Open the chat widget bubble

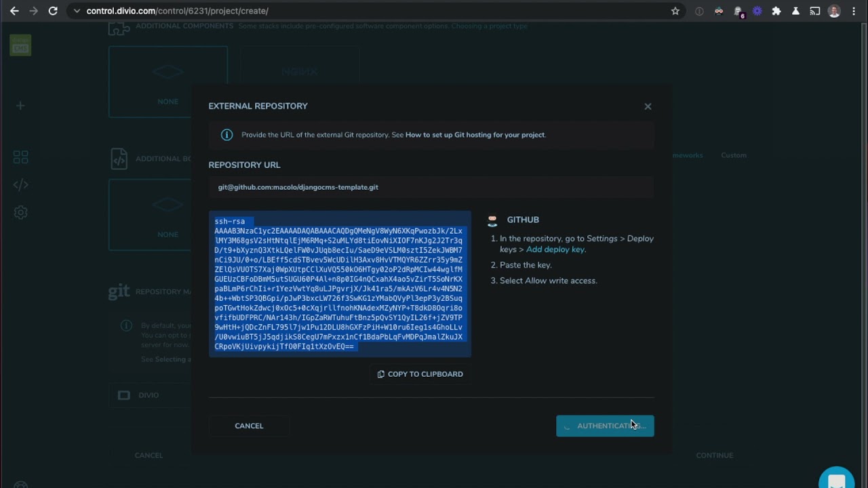[837, 478]
